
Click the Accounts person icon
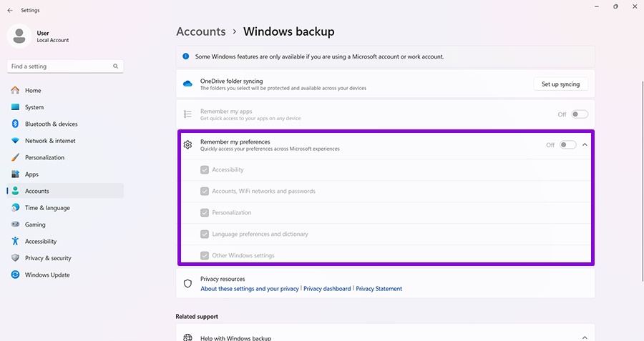[15, 191]
